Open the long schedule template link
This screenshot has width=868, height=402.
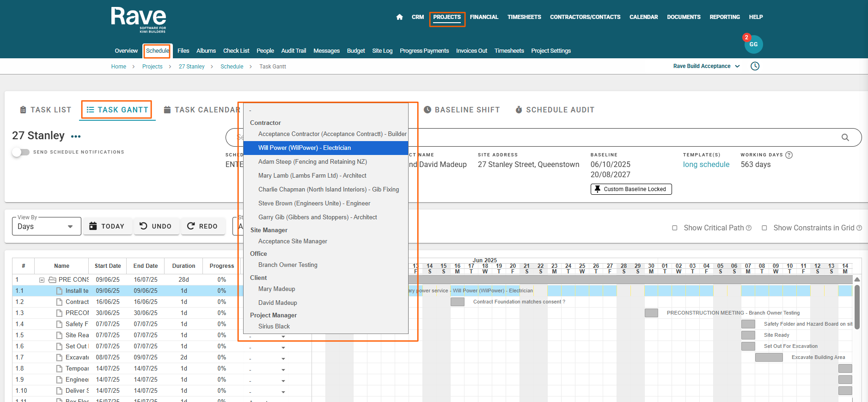click(706, 165)
